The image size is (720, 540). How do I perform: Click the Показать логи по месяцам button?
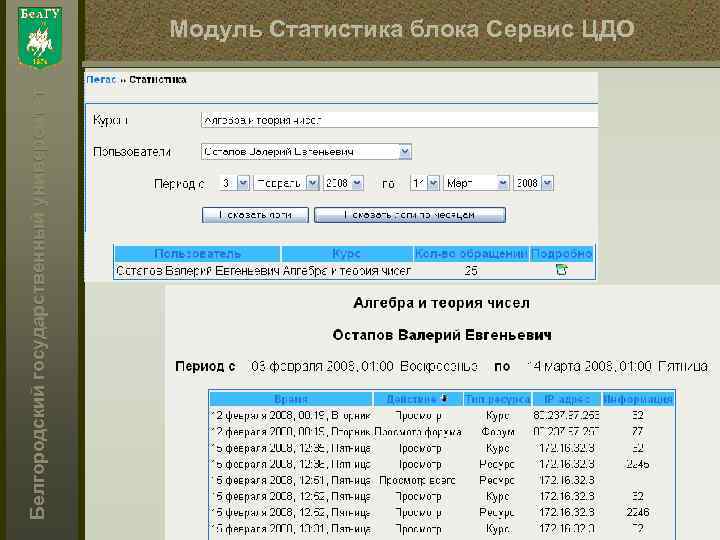410,215
